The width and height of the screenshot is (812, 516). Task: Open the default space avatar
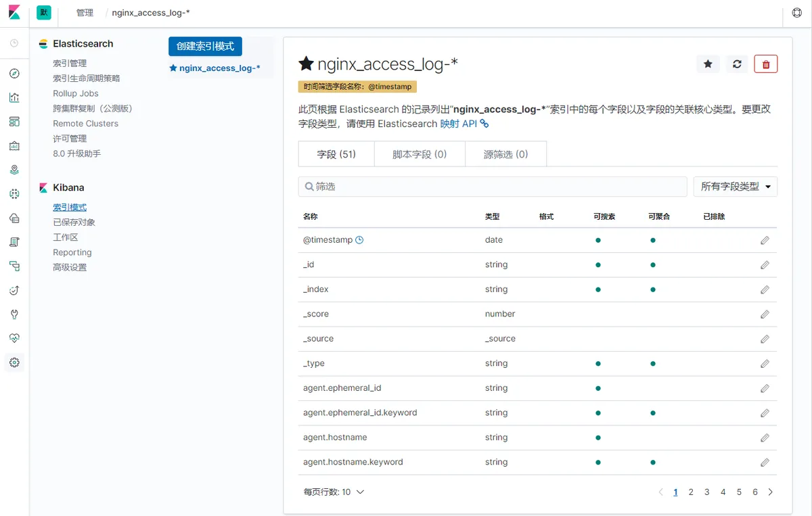pyautogui.click(x=44, y=13)
